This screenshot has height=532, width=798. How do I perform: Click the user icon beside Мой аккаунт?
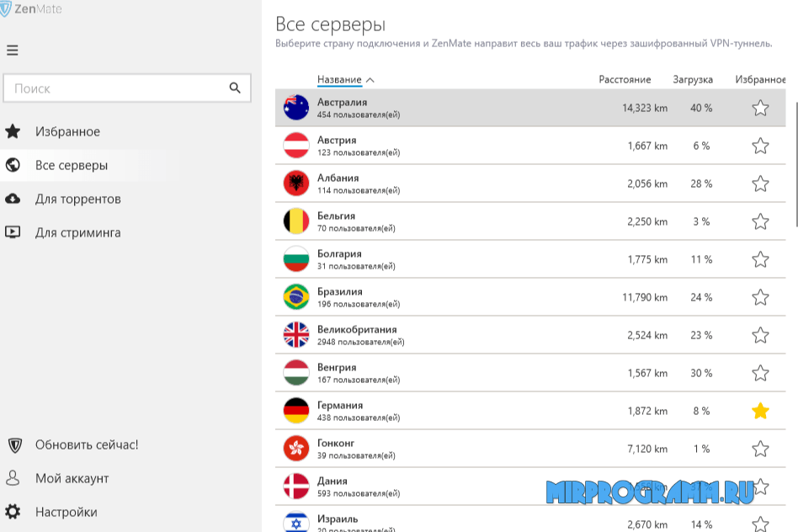pos(13,478)
